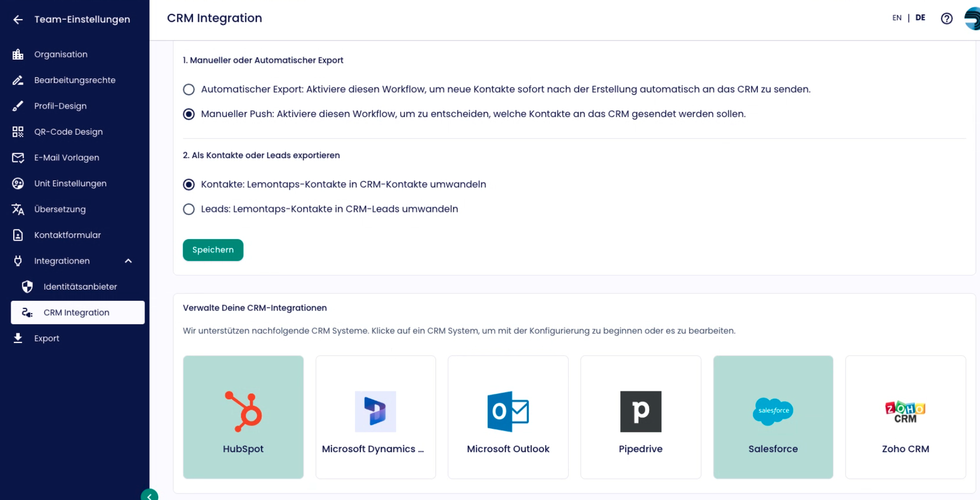Click the HubSpot card label

click(x=243, y=449)
